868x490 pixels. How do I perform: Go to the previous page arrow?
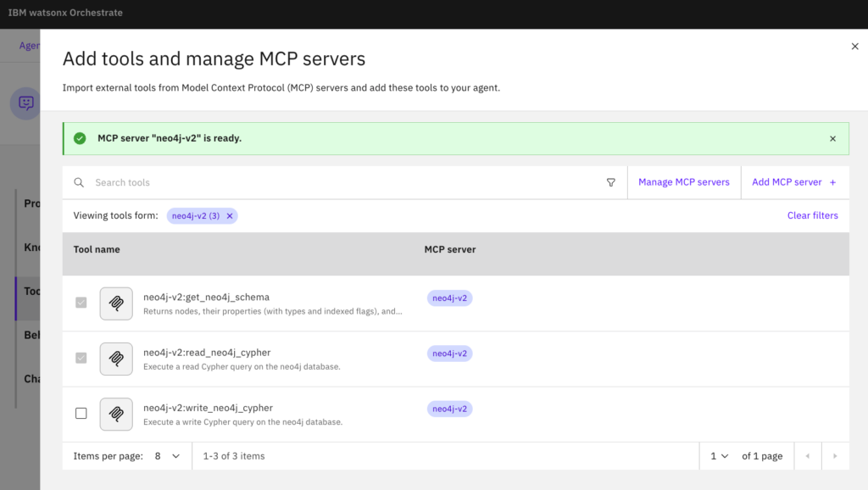coord(807,456)
